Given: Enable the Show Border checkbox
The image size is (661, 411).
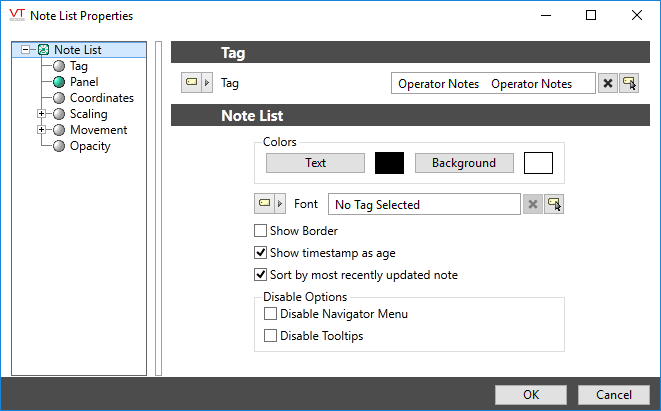Looking at the screenshot, I should click(x=261, y=231).
